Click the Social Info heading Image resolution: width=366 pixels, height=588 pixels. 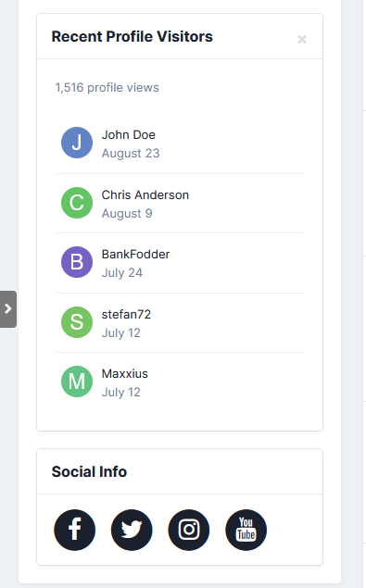[x=89, y=471]
